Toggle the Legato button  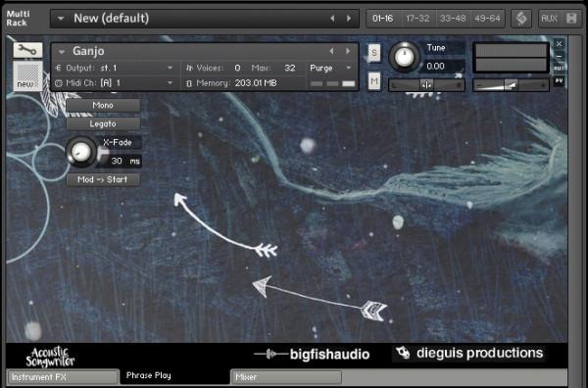click(103, 123)
